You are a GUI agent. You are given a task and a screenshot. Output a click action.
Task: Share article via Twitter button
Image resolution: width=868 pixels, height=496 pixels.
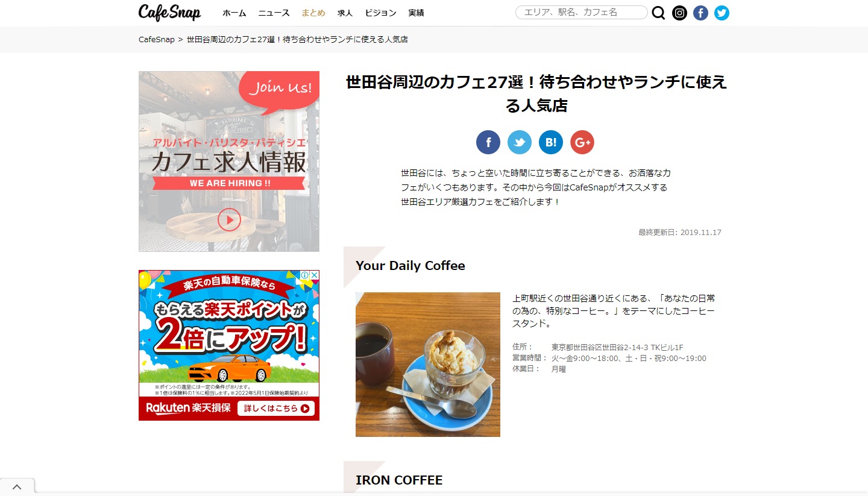click(520, 142)
